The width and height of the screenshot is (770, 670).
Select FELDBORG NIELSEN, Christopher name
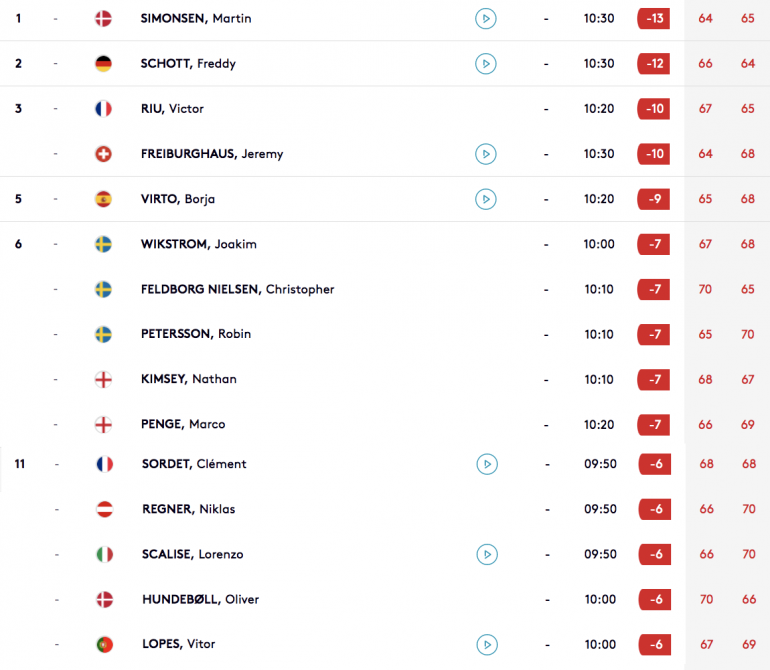pos(237,289)
